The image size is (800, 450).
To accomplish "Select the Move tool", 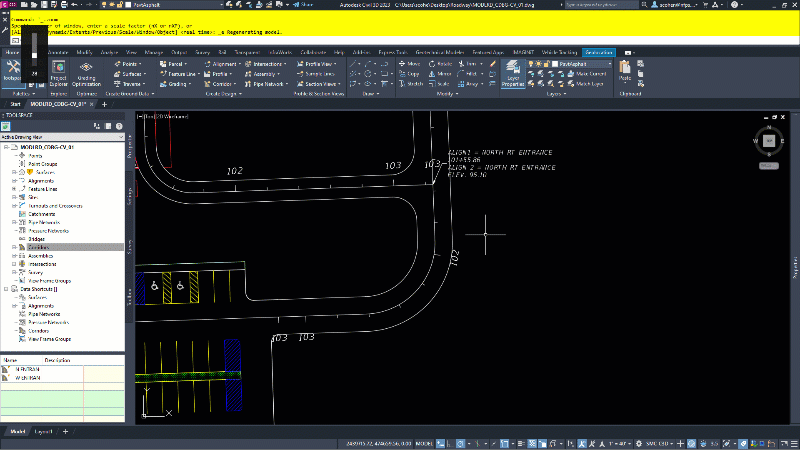I will pos(411,63).
